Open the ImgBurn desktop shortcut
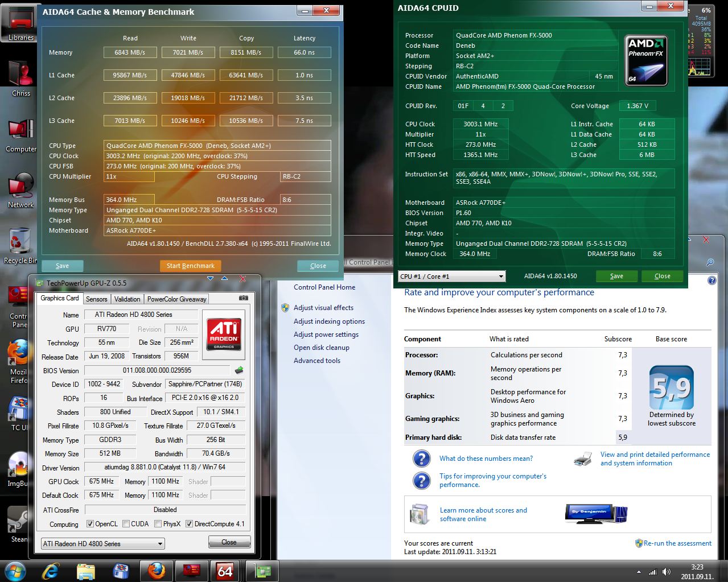The height and width of the screenshot is (582, 728). tap(18, 469)
